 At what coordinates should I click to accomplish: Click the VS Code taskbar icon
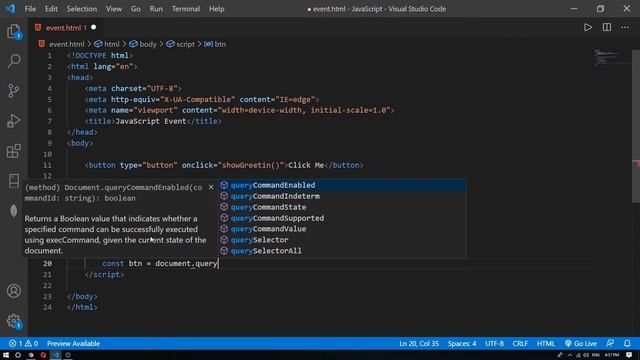[56, 355]
